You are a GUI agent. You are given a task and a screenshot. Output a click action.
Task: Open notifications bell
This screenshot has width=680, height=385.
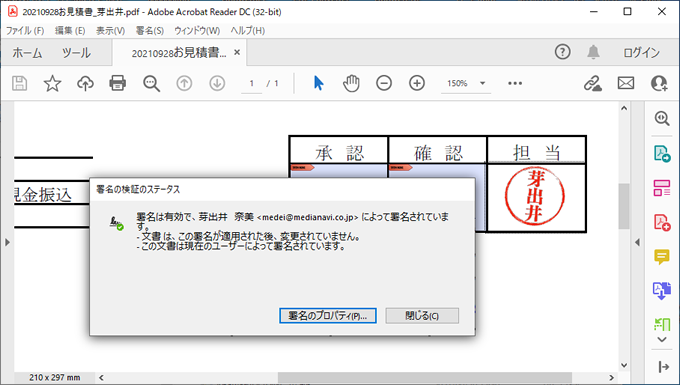593,52
